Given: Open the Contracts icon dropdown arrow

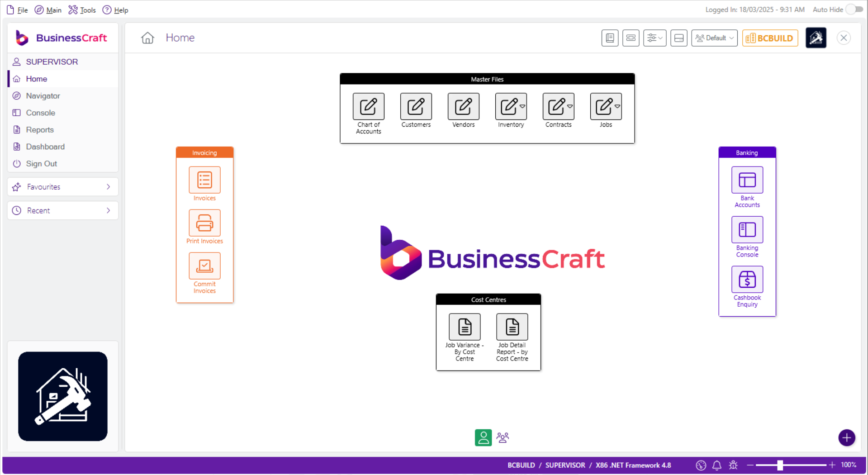Looking at the screenshot, I should [x=570, y=106].
